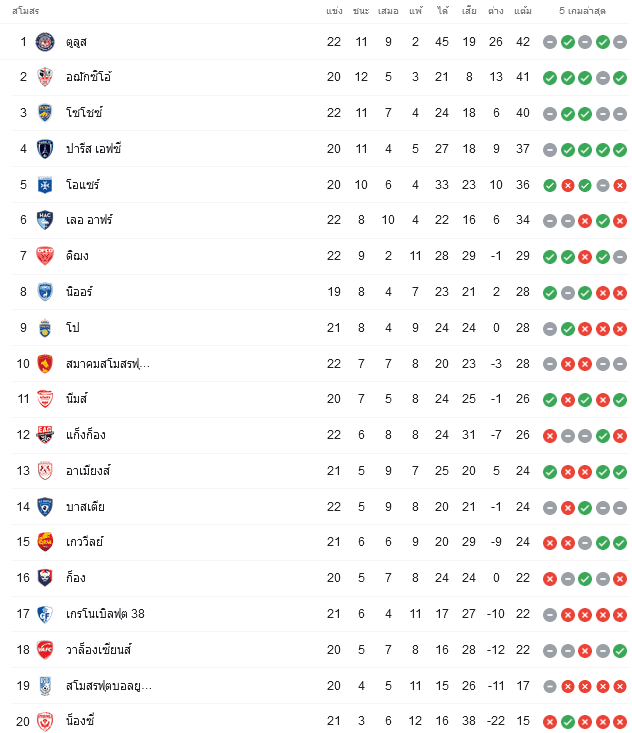Select the บาสเตีย row in standings
The image size is (632, 733).
click(x=316, y=507)
